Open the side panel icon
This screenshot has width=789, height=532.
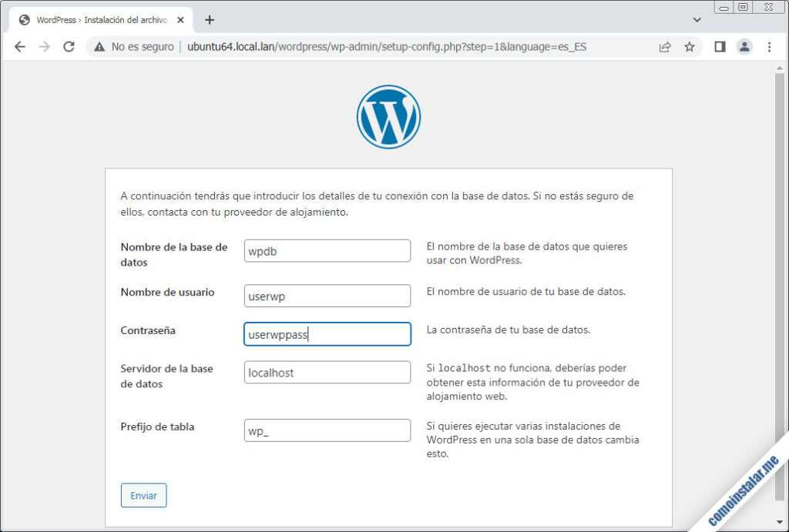click(x=720, y=47)
